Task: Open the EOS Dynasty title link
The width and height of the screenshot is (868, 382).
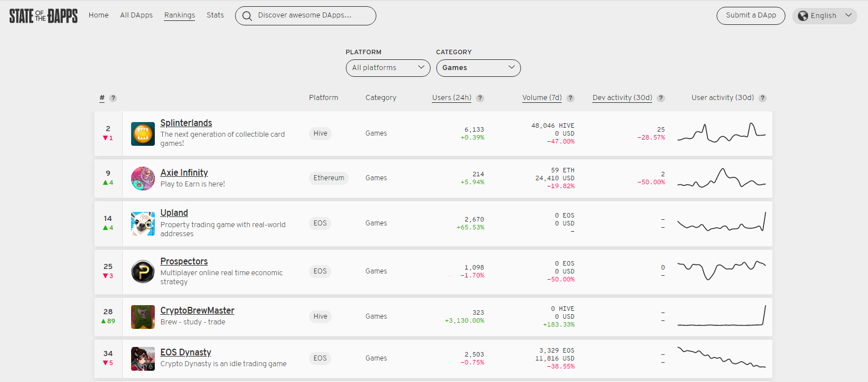Action: (186, 353)
